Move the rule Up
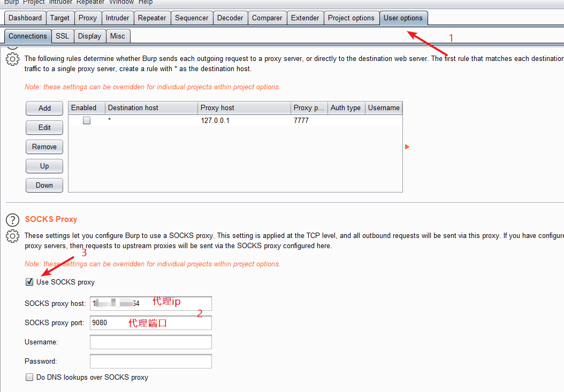 (44, 166)
